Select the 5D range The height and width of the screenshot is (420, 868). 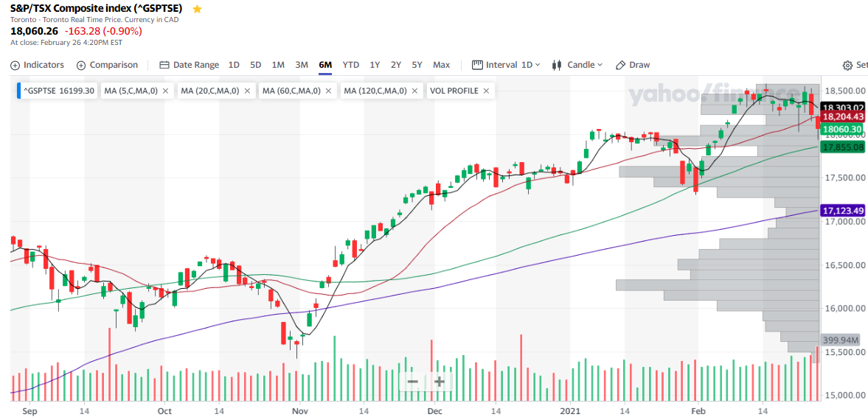coord(255,65)
